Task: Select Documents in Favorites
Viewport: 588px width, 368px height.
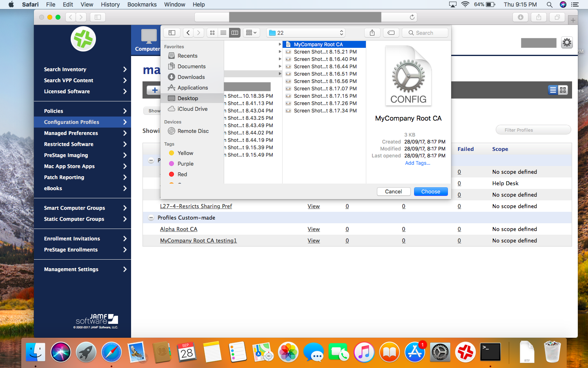Action: point(192,66)
